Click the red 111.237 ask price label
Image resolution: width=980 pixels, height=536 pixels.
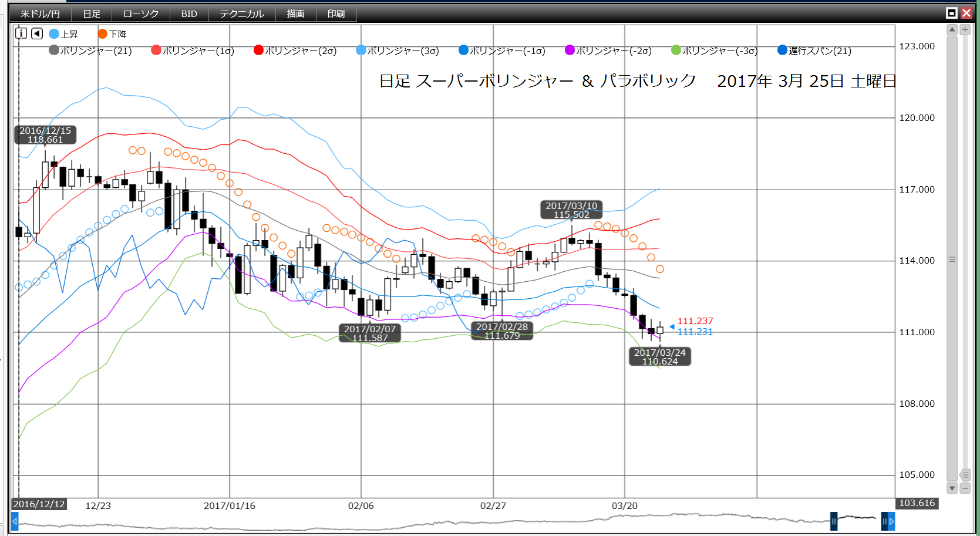(x=695, y=321)
